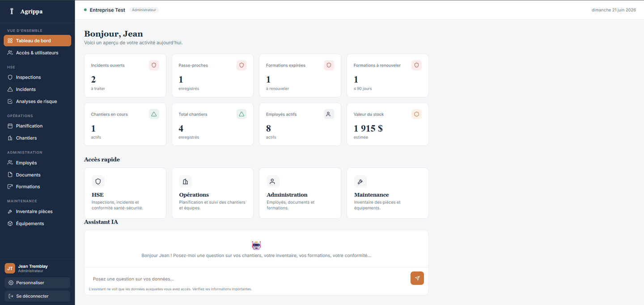Open Documents in the sidebar
This screenshot has height=305, width=644.
[37, 175]
